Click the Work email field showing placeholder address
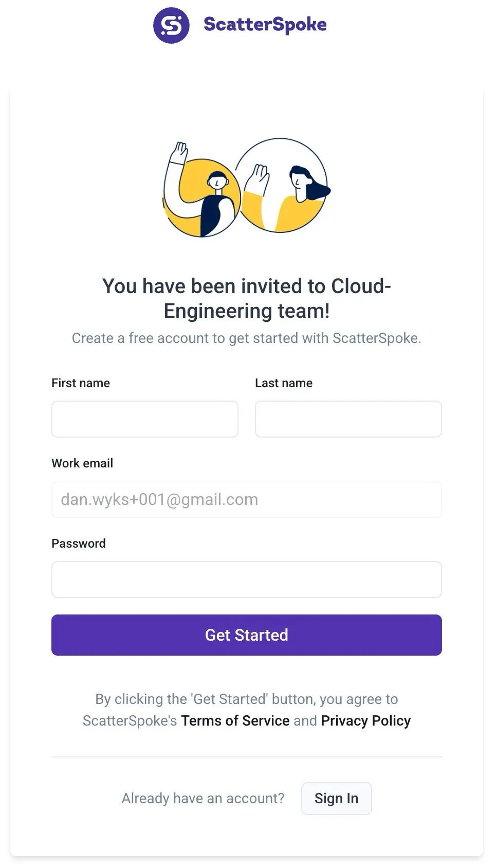496x868 pixels. coord(246,499)
